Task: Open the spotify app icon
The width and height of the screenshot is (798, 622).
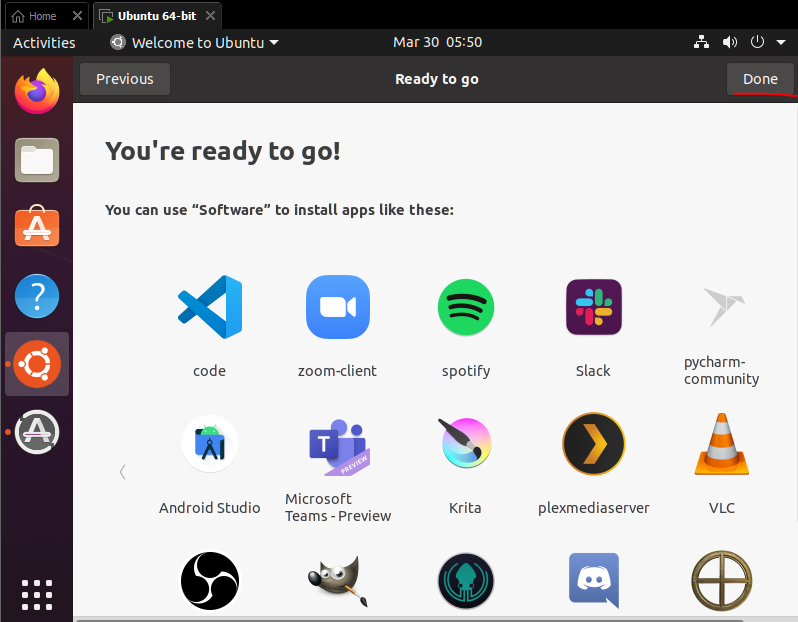Action: point(466,307)
